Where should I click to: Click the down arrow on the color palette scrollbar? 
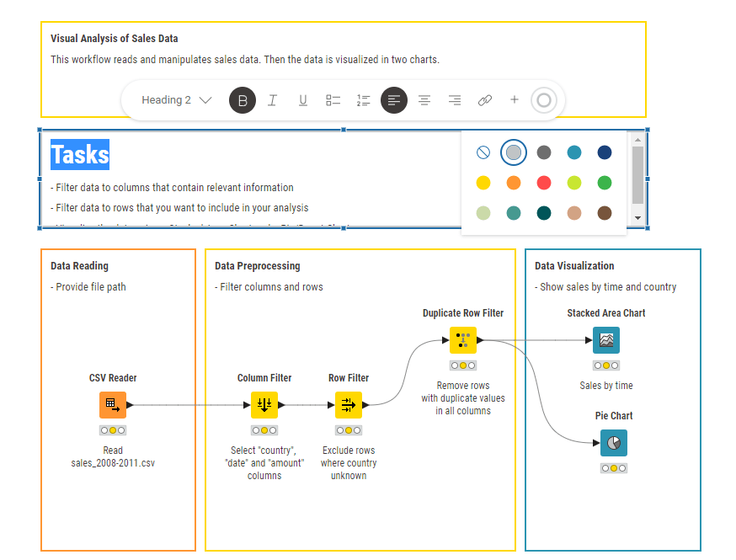pos(638,218)
